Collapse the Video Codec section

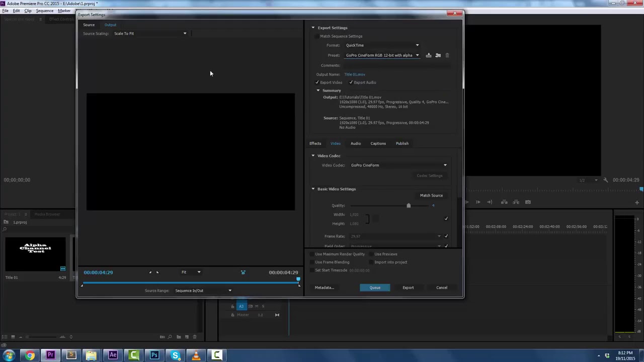(x=313, y=156)
